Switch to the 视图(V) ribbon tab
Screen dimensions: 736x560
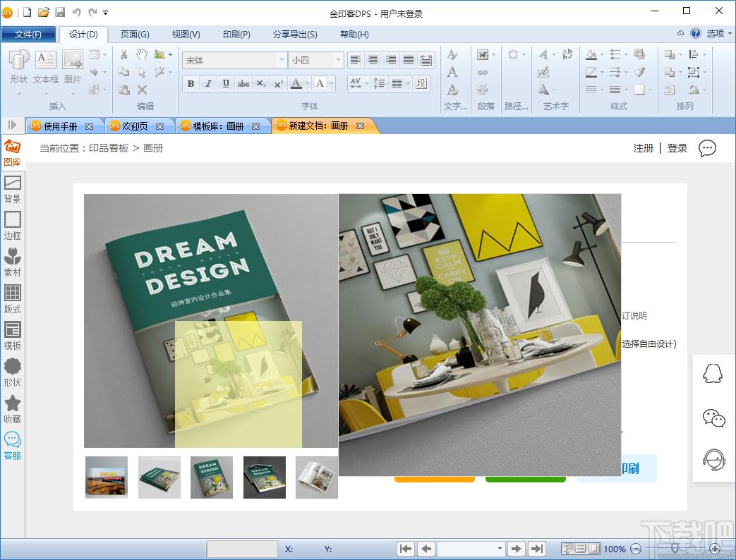pyautogui.click(x=186, y=35)
